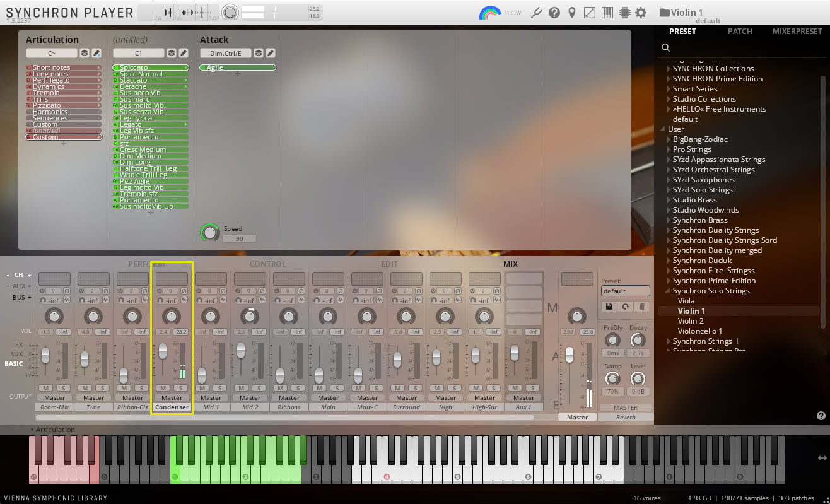This screenshot has height=504, width=830.
Task: Click the folder icon beside Violin 1
Action: tap(664, 12)
